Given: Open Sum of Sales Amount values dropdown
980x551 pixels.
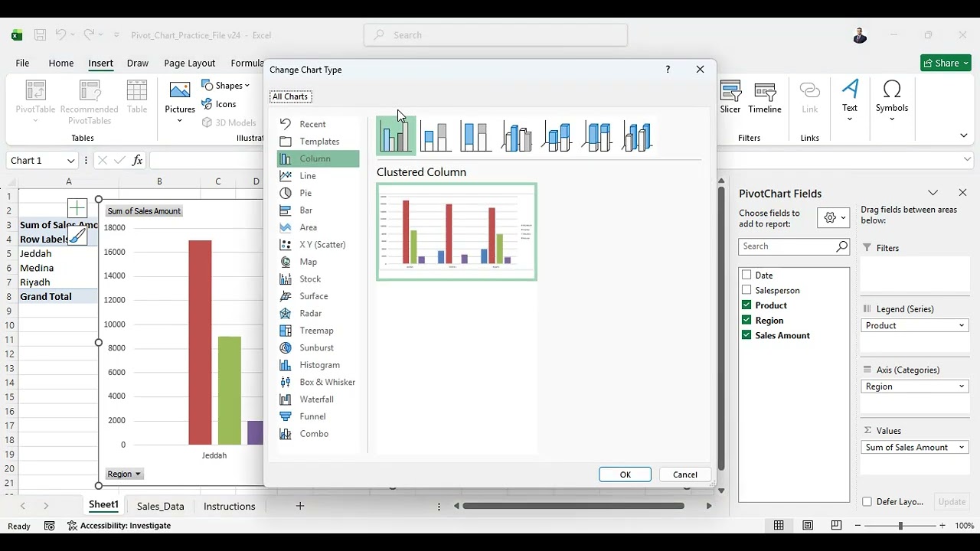Looking at the screenshot, I should pyautogui.click(x=962, y=448).
